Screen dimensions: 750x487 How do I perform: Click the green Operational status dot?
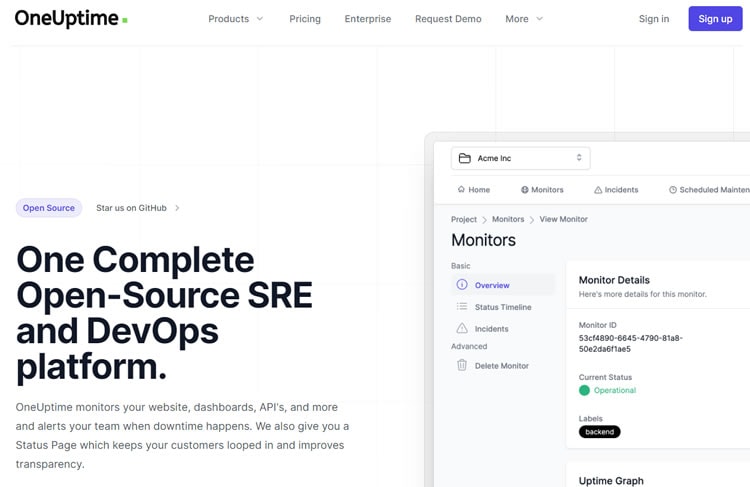(584, 390)
